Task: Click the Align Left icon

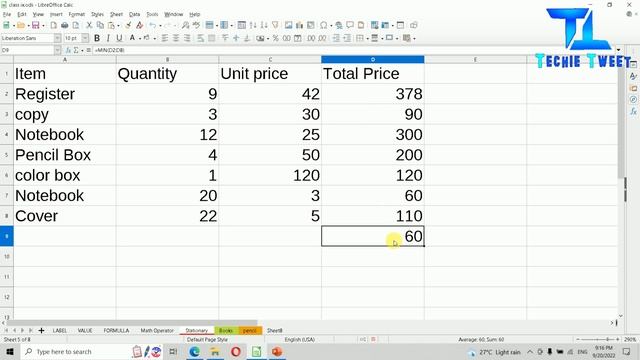Action: point(165,38)
